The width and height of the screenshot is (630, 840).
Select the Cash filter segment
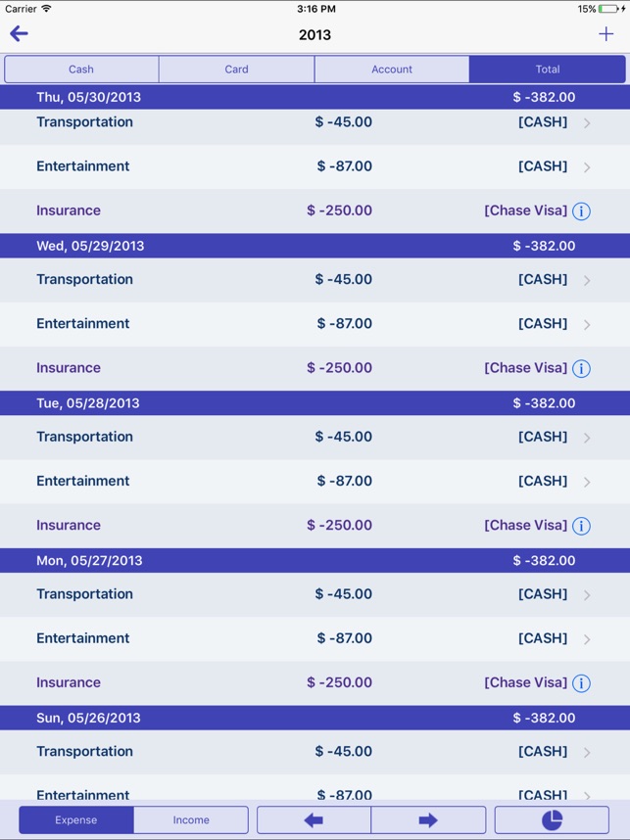pos(81,70)
